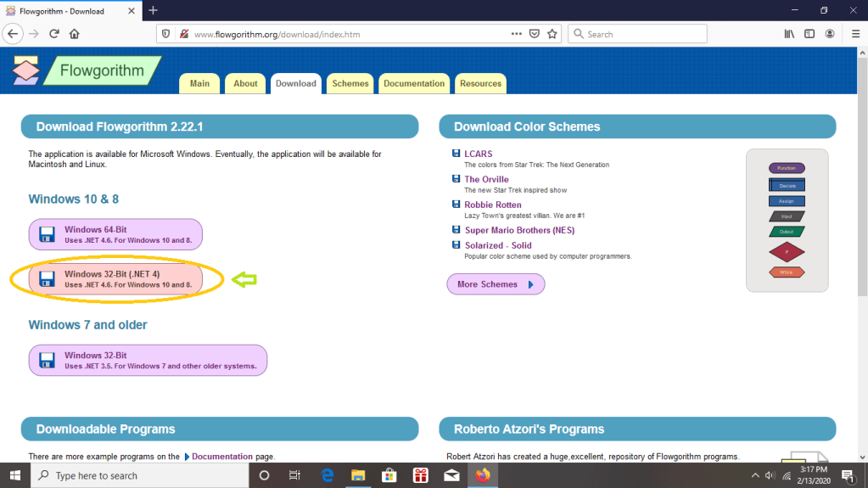The height and width of the screenshot is (488, 868).
Task: Bookmark this page with the star icon
Action: click(x=552, y=34)
